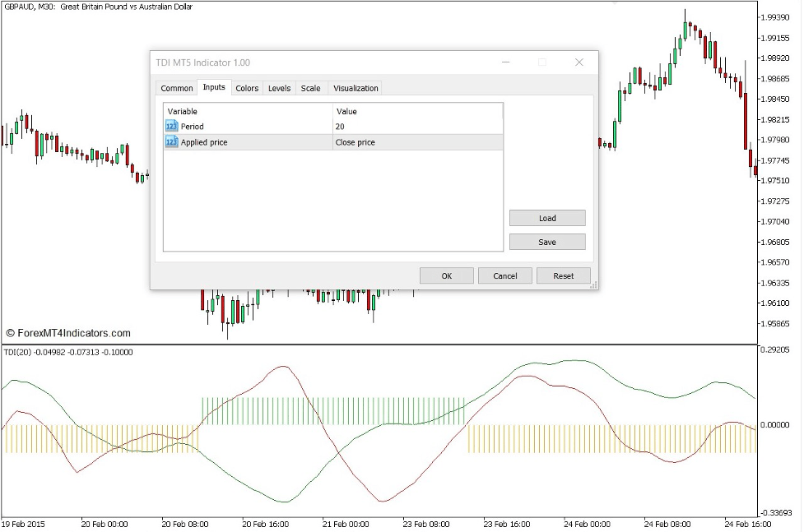Switch to the Common tab
Screen dimensions: 804x532
tap(176, 88)
